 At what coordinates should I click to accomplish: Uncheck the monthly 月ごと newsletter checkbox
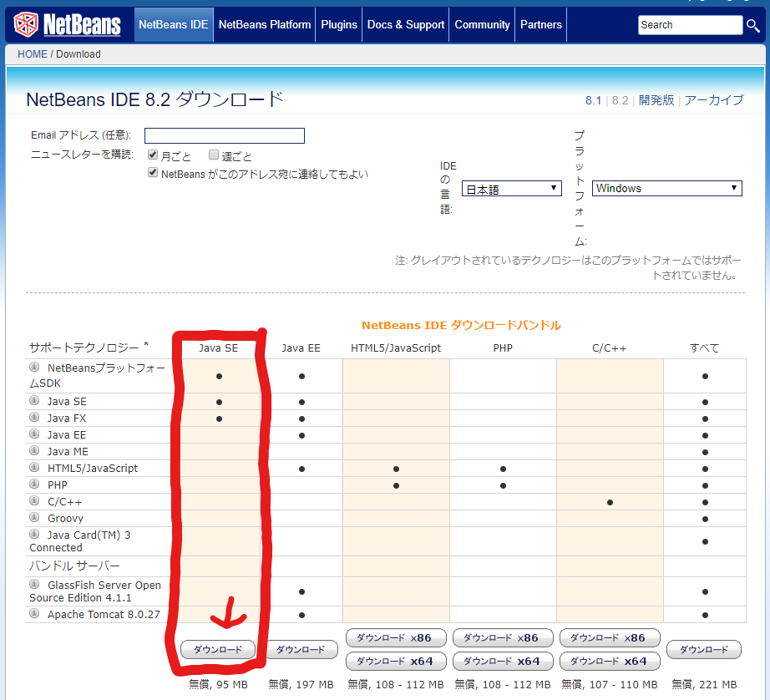pyautogui.click(x=153, y=155)
